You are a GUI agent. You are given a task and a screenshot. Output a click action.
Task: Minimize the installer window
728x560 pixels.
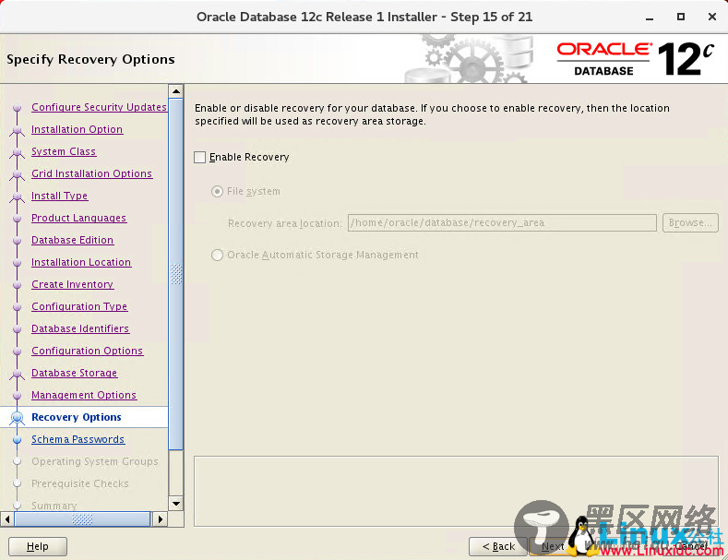click(x=650, y=18)
